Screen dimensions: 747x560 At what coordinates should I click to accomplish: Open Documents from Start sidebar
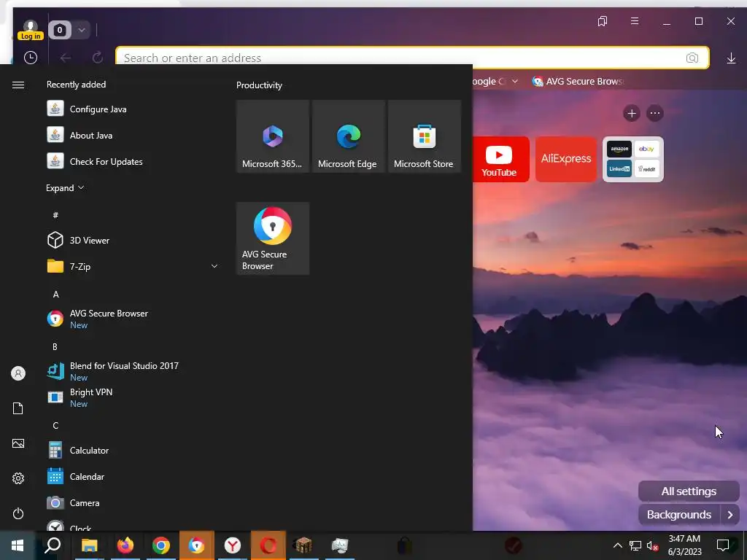18,408
